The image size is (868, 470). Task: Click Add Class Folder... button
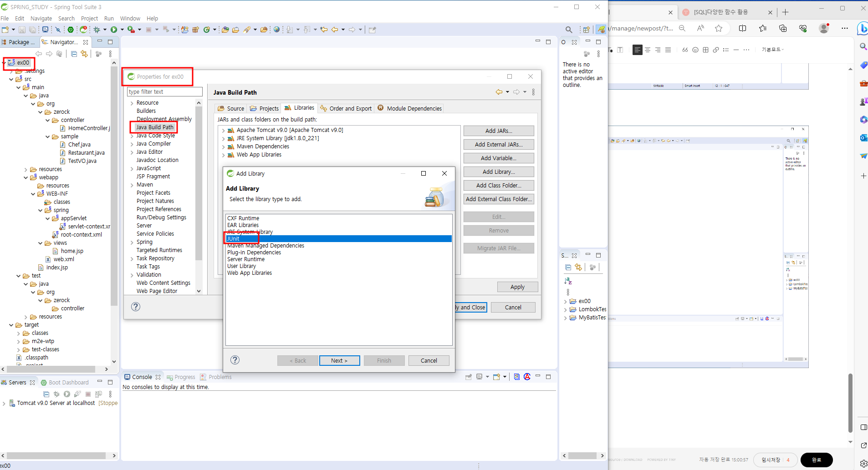499,185
